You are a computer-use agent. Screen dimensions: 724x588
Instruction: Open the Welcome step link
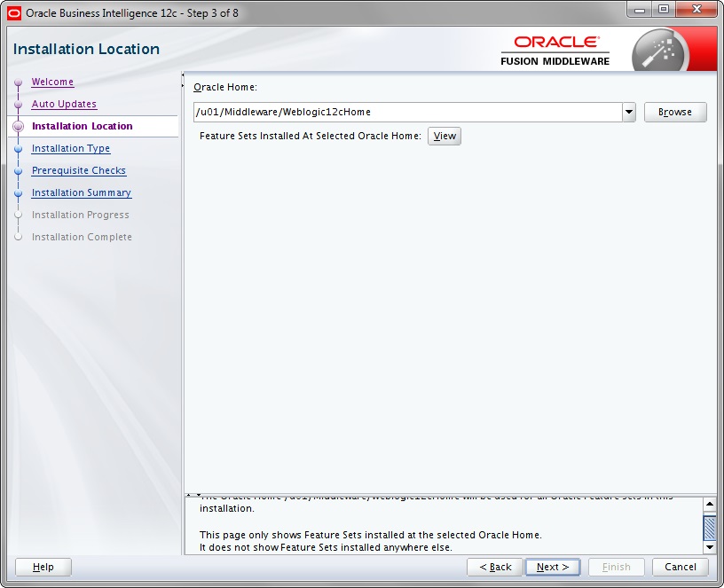(x=52, y=82)
